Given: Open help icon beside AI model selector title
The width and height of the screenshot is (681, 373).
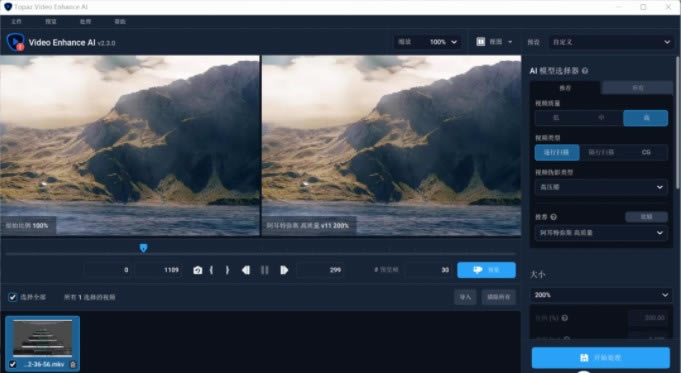Looking at the screenshot, I should 585,71.
